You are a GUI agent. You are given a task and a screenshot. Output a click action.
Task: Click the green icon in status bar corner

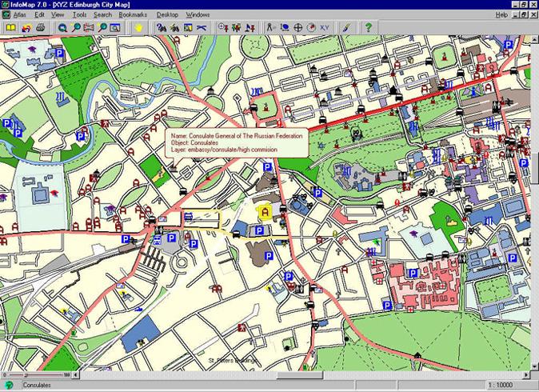pos(8,386)
